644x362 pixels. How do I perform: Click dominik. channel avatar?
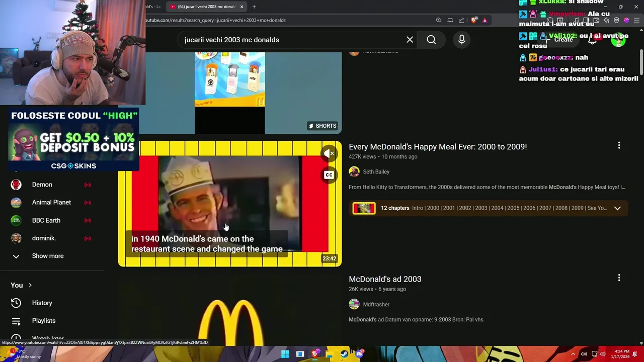pyautogui.click(x=16, y=238)
